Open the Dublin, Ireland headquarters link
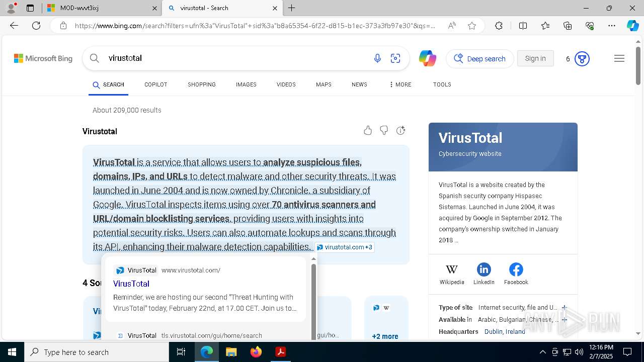 point(505,331)
